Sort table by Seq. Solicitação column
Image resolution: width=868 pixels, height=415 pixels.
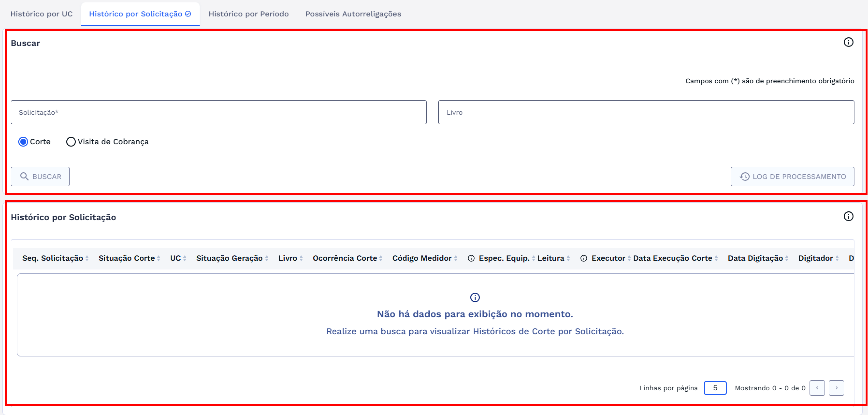(87, 258)
